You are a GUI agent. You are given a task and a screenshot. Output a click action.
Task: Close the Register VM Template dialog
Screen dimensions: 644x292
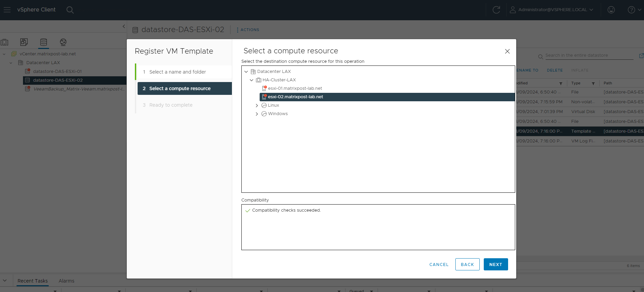[x=507, y=51]
